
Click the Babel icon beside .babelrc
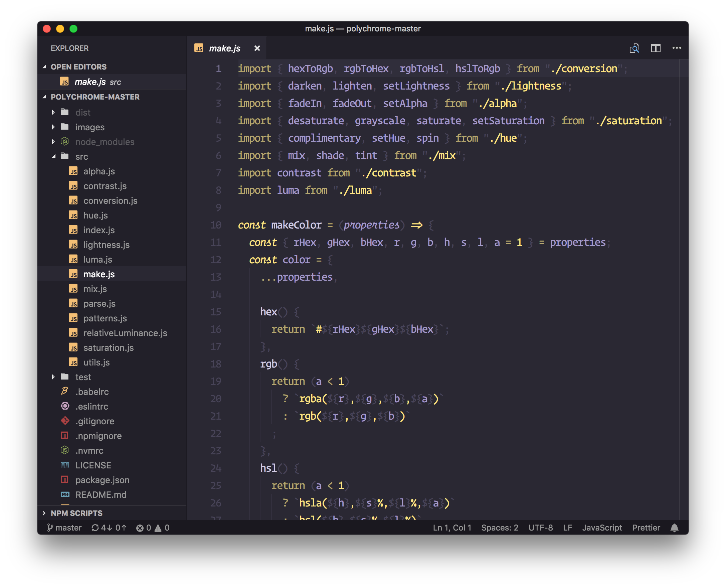[x=64, y=391]
